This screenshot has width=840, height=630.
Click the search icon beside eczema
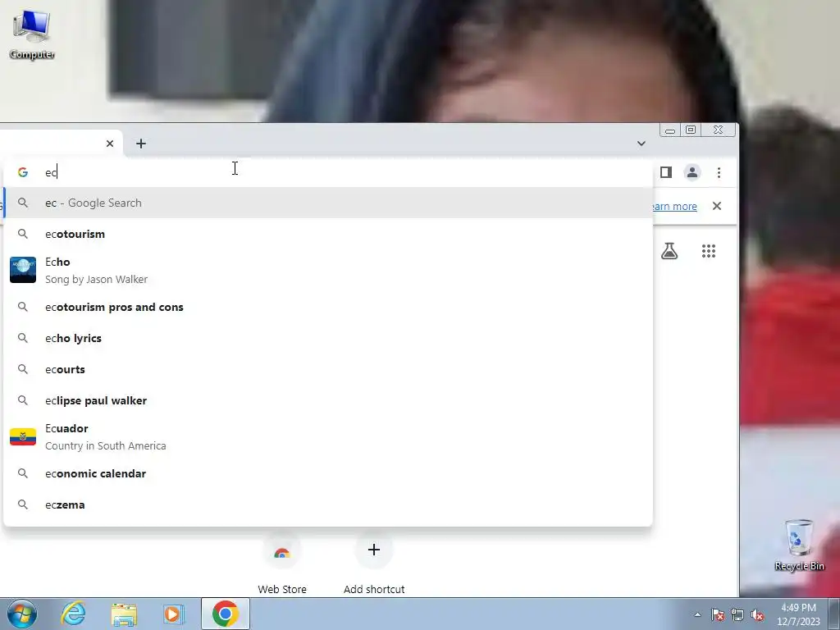tap(22, 504)
